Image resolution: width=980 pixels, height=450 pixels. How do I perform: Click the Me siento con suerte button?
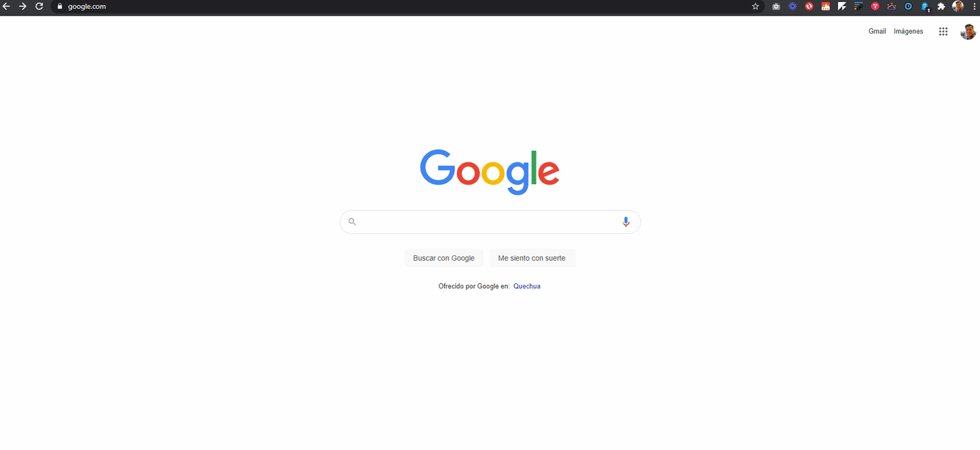pos(532,258)
